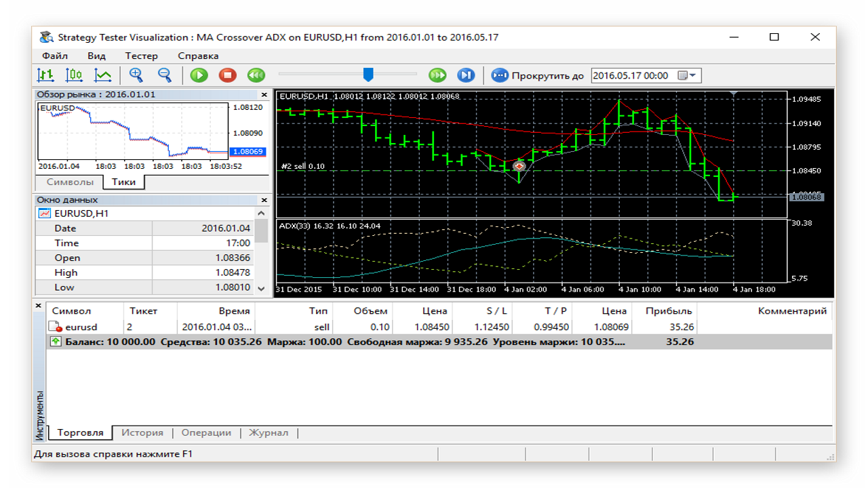Click the speed up fast-forward icon
This screenshot has width=868, height=488.
point(437,75)
